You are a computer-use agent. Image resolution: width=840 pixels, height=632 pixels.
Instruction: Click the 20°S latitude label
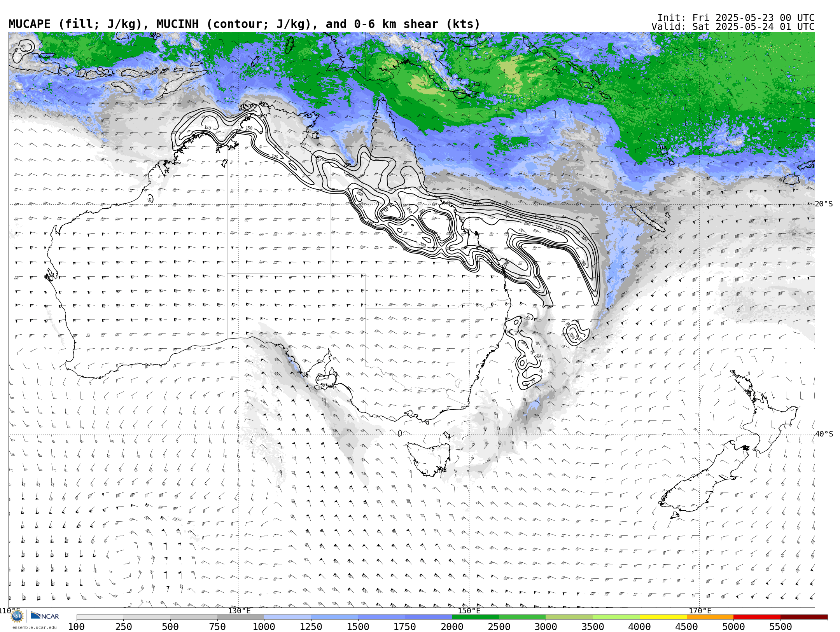pyautogui.click(x=824, y=204)
